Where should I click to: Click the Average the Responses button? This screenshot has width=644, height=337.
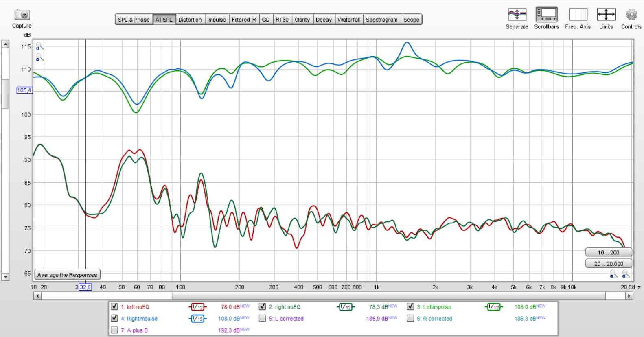[x=67, y=275]
